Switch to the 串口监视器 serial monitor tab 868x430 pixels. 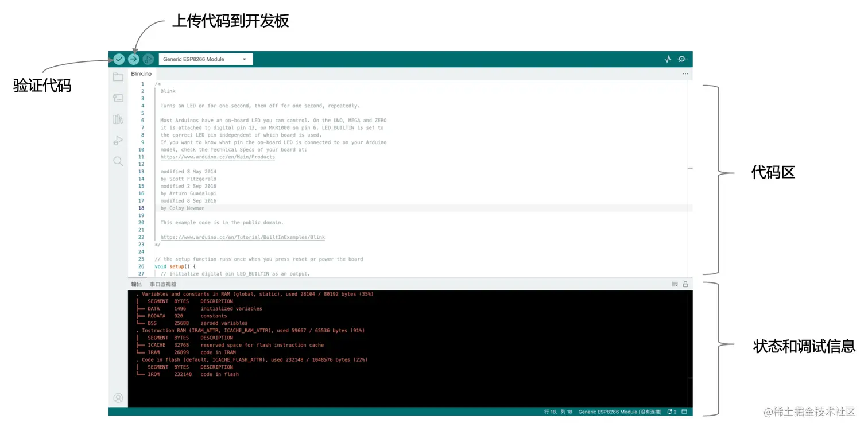click(x=163, y=284)
